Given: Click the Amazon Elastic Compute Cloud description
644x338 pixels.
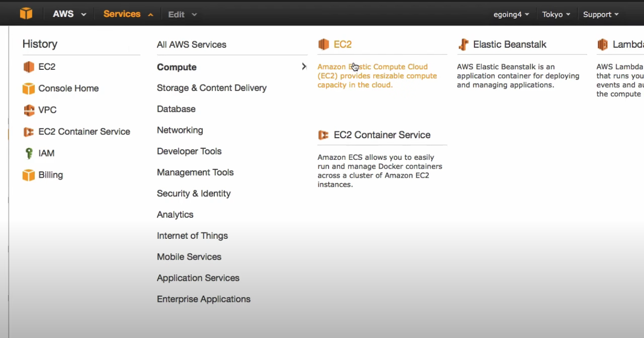Looking at the screenshot, I should click(377, 76).
